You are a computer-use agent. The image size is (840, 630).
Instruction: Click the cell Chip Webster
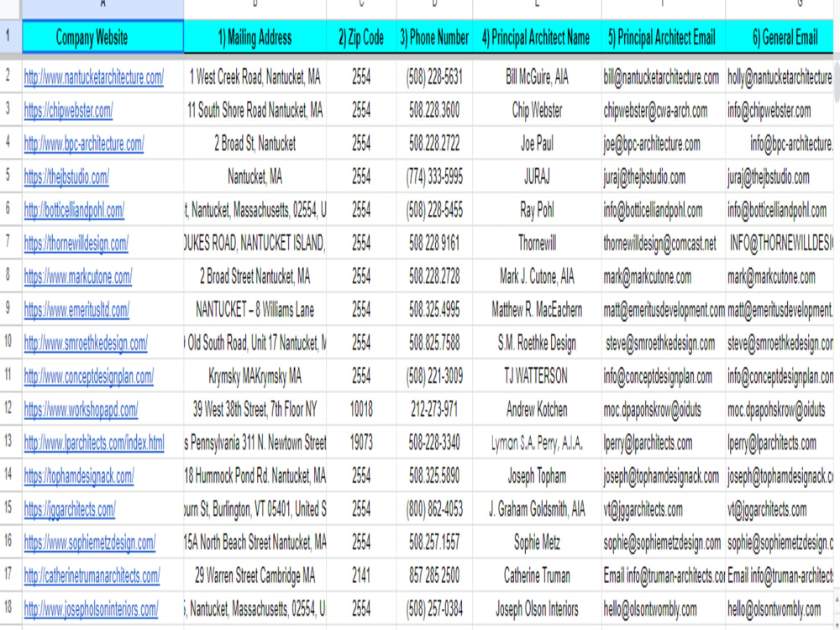click(537, 111)
